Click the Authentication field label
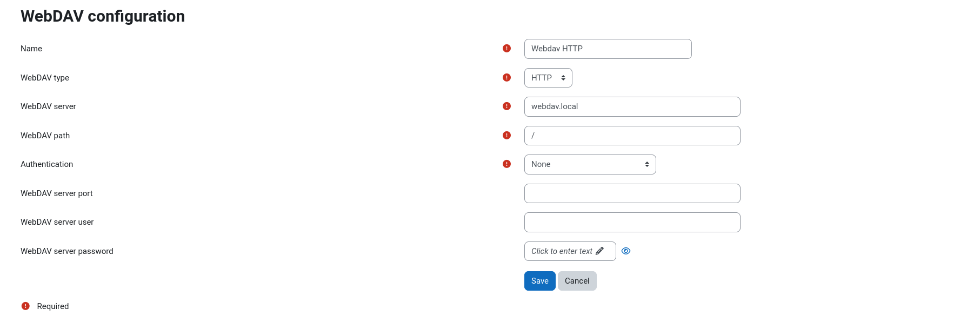This screenshot has width=980, height=329. [47, 164]
